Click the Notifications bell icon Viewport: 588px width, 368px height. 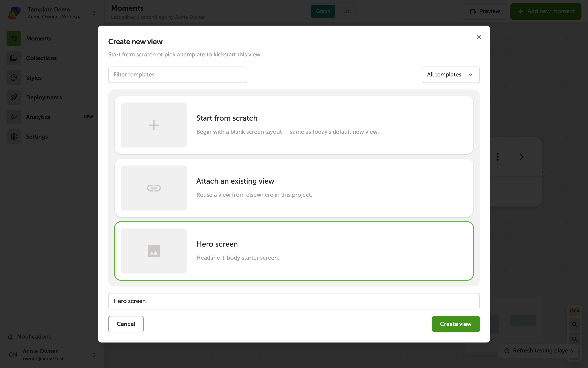point(10,337)
